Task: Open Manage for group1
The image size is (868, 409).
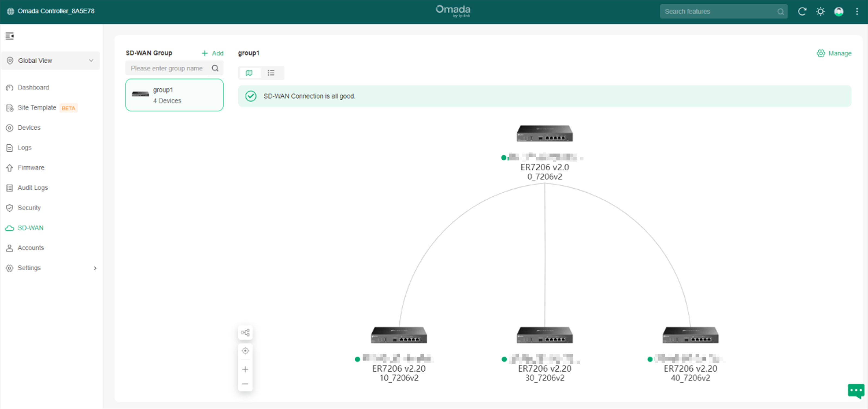Action: 834,53
